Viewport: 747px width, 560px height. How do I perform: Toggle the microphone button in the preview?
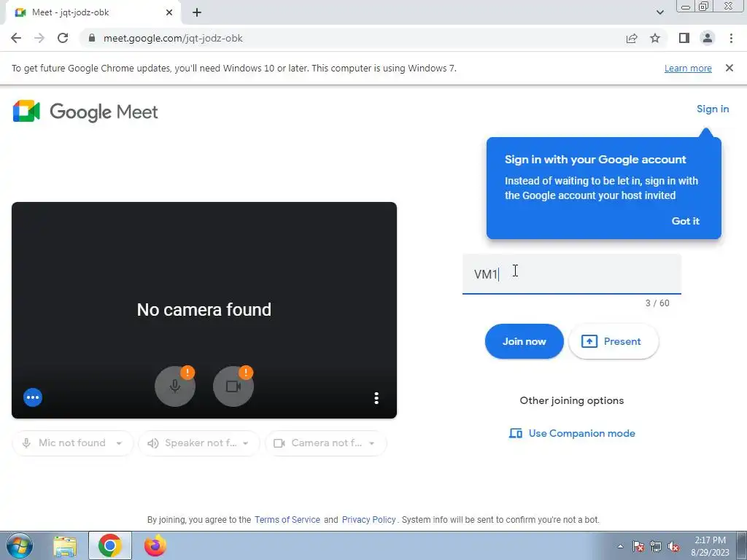[x=175, y=386]
